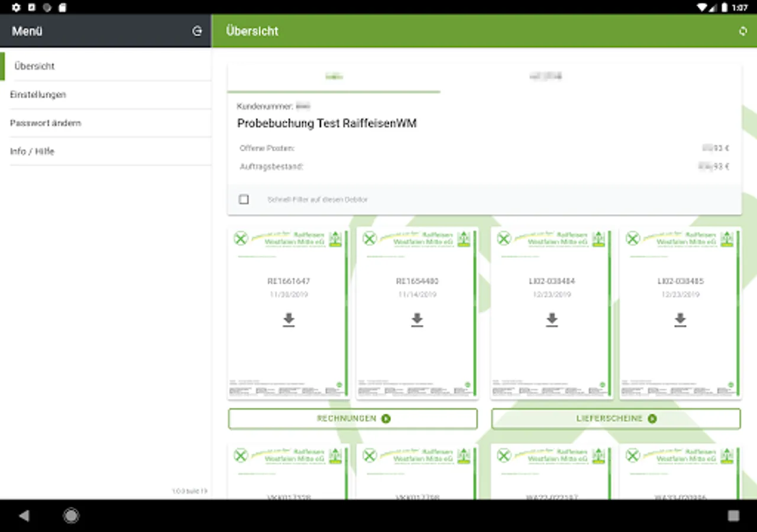Download delivery note LI02-038484 via its download icon
Image resolution: width=757 pixels, height=532 pixels.
point(552,320)
